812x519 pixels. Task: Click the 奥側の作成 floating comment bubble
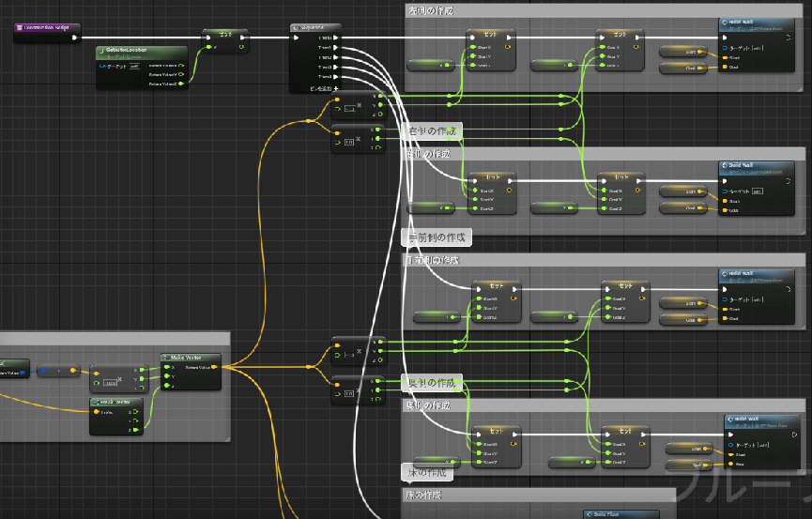432,383
